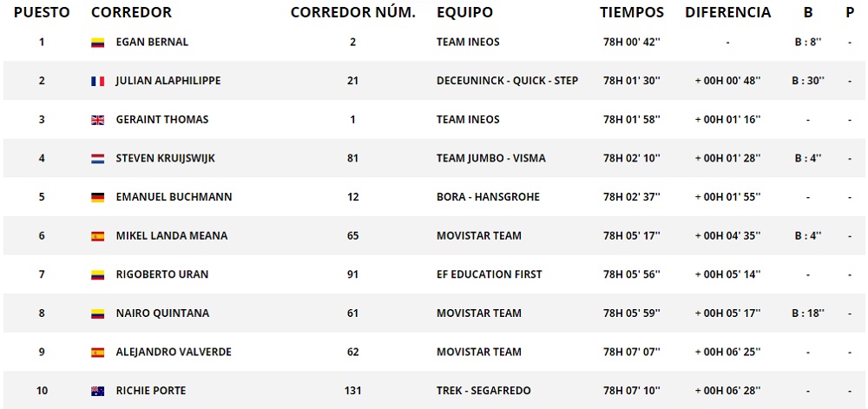Viewport: 868px width, 409px height.
Task: Click the Dutch flag beside Steven Kruijswijk
Action: (x=98, y=159)
